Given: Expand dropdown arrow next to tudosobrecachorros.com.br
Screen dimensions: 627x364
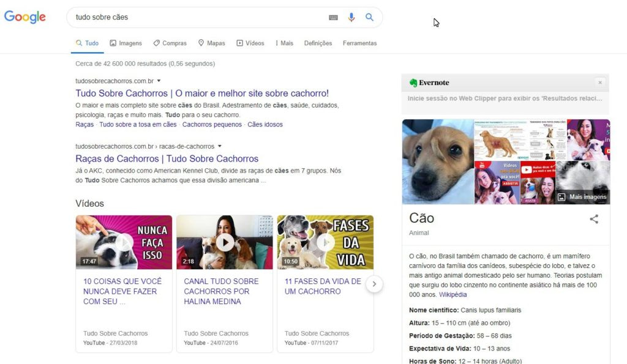Looking at the screenshot, I should coord(159,81).
